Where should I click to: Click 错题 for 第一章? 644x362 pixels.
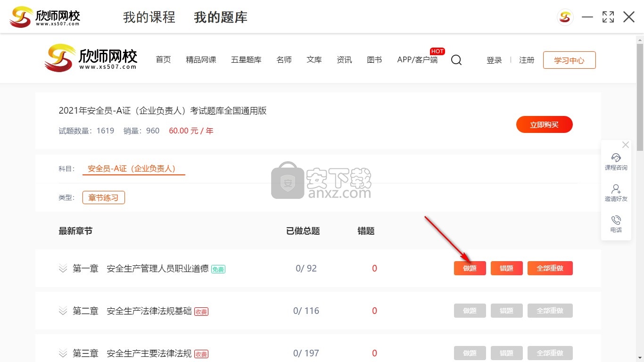pos(506,268)
